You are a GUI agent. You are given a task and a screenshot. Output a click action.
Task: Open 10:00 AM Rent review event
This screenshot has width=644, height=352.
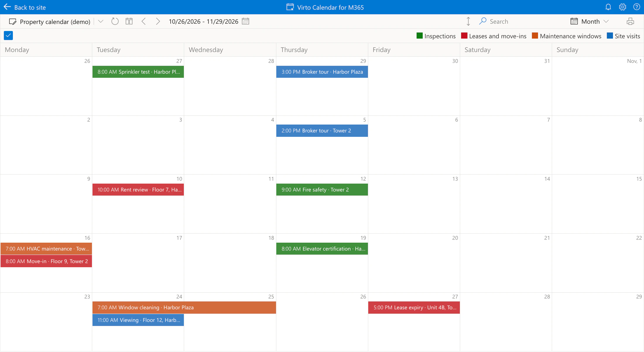pos(138,190)
